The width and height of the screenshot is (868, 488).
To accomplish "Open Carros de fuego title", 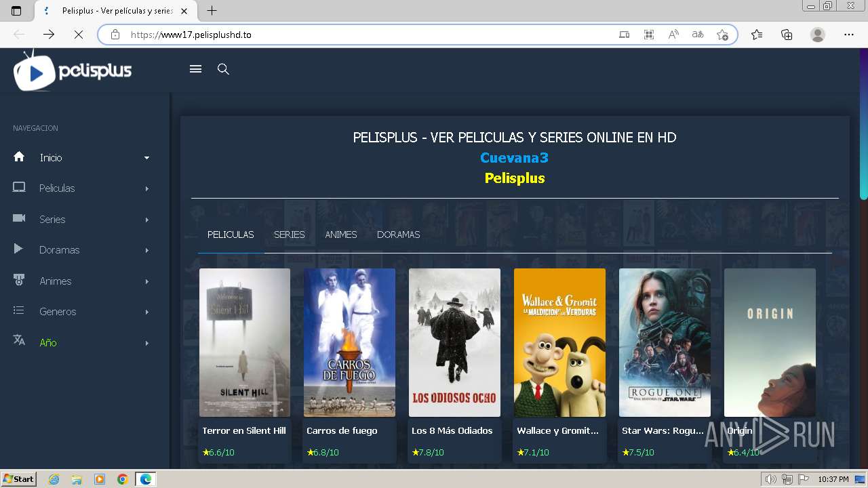I will pyautogui.click(x=342, y=430).
